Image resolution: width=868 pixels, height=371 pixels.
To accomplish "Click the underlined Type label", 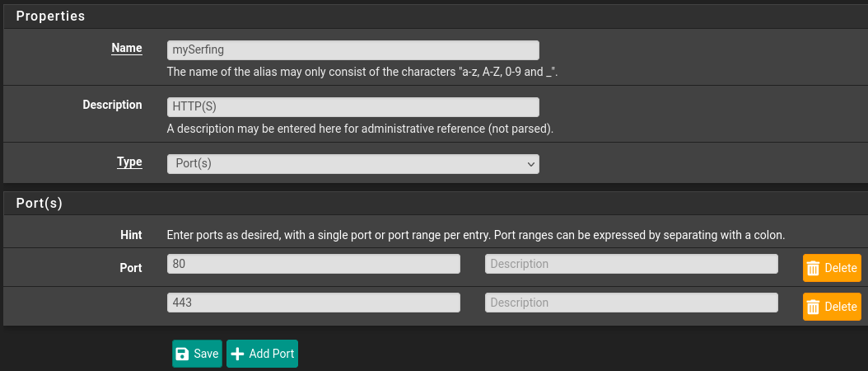I will 129,162.
